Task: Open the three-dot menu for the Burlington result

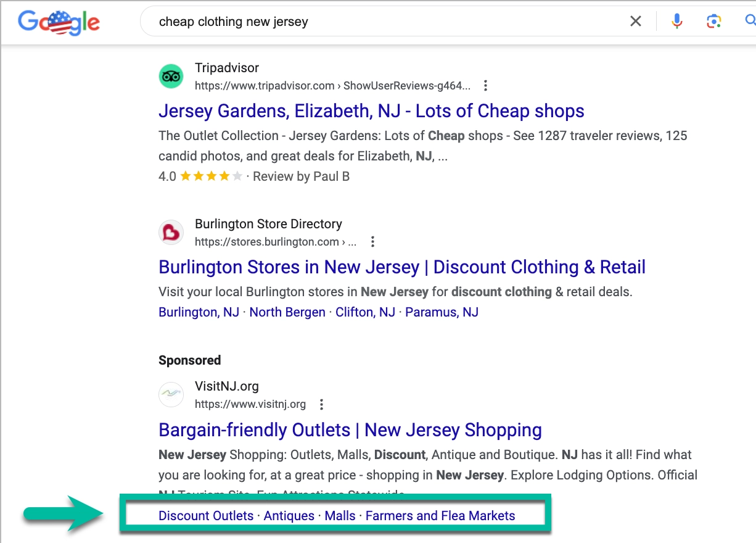Action: pos(372,242)
